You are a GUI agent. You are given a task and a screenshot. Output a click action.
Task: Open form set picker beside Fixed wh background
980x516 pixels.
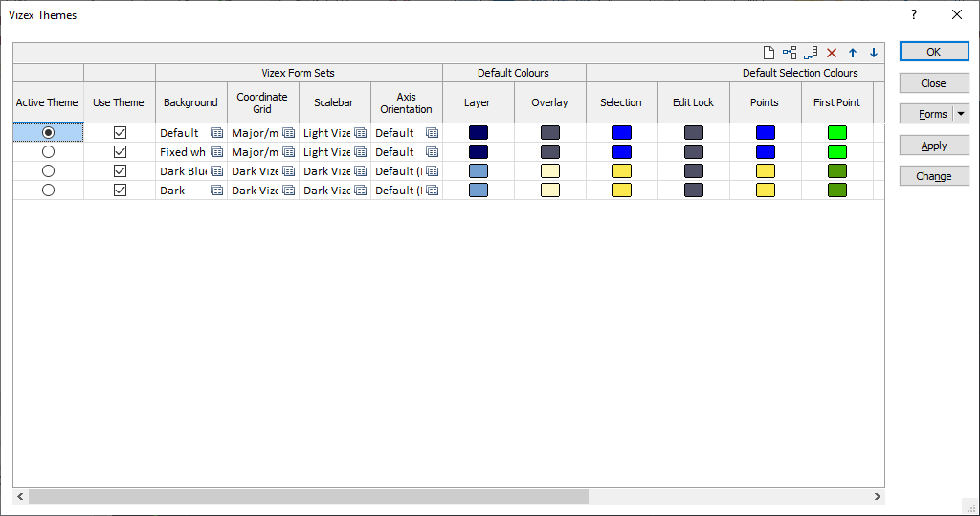tap(216, 152)
